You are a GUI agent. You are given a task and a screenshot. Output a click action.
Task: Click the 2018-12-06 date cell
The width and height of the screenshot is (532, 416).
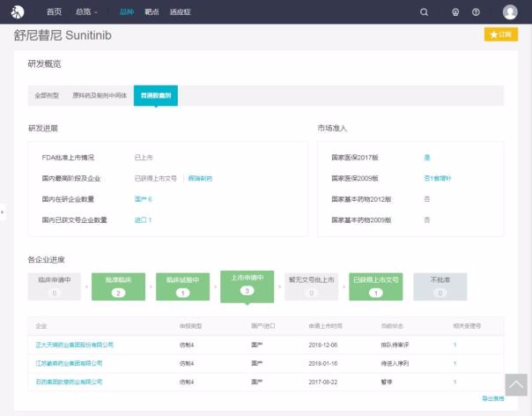coord(323,345)
